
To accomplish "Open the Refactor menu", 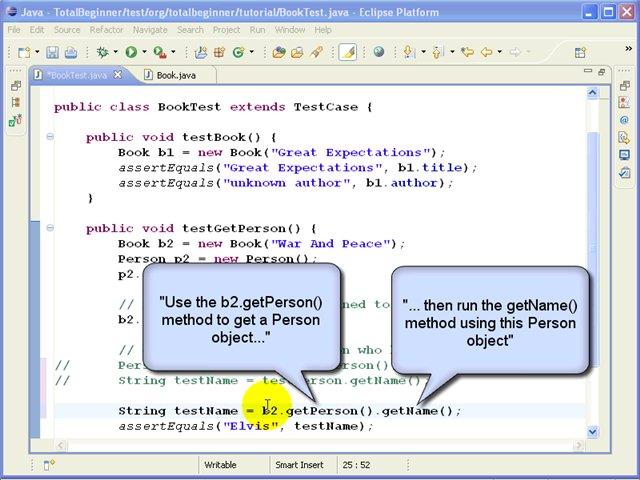I will click(x=107, y=30).
